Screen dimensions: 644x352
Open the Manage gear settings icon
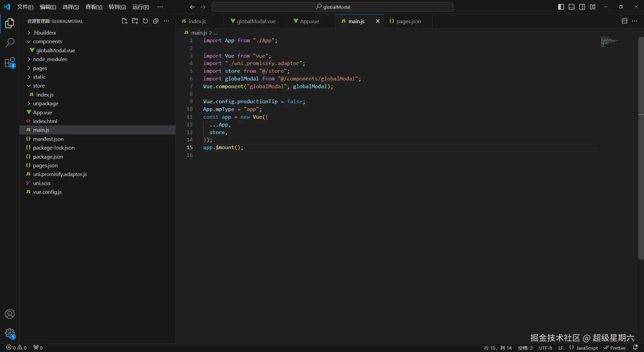pos(10,333)
